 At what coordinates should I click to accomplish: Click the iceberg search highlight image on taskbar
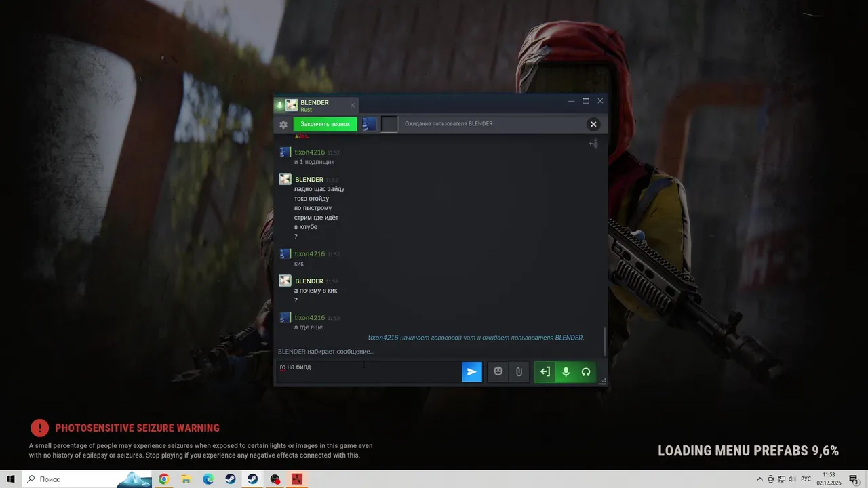coord(134,479)
